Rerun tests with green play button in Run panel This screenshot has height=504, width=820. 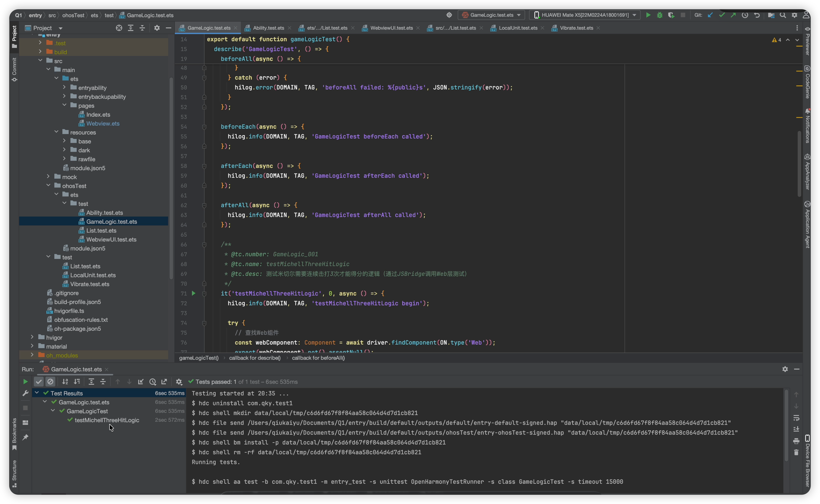coord(25,382)
